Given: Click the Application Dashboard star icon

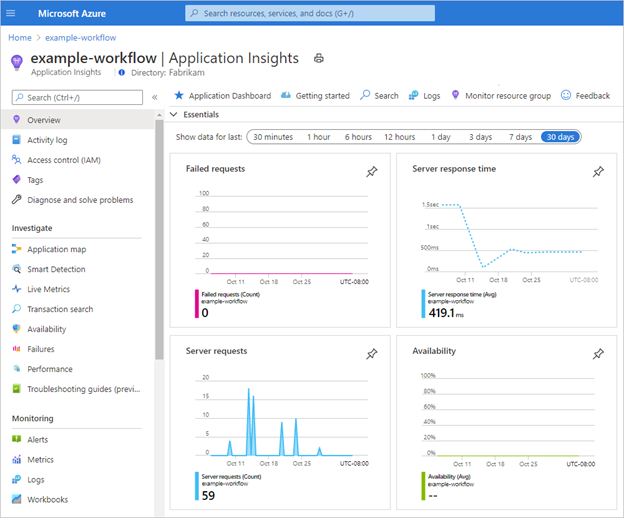Looking at the screenshot, I should [179, 95].
